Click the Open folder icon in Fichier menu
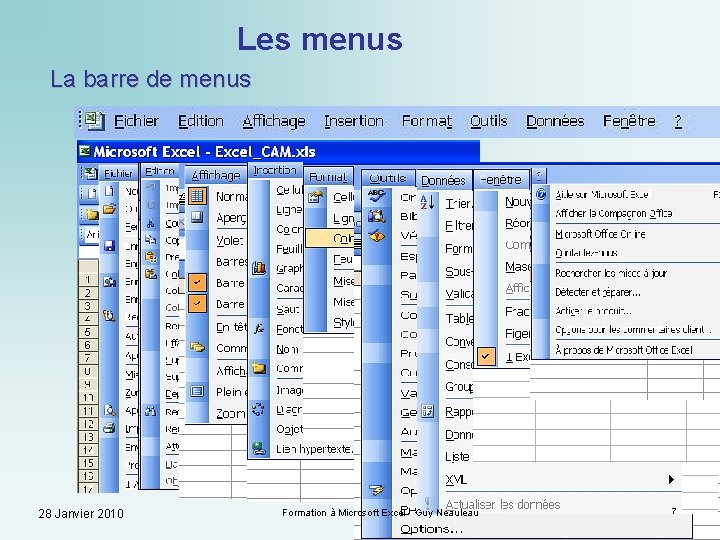The width and height of the screenshot is (720, 540). pyautogui.click(x=109, y=209)
